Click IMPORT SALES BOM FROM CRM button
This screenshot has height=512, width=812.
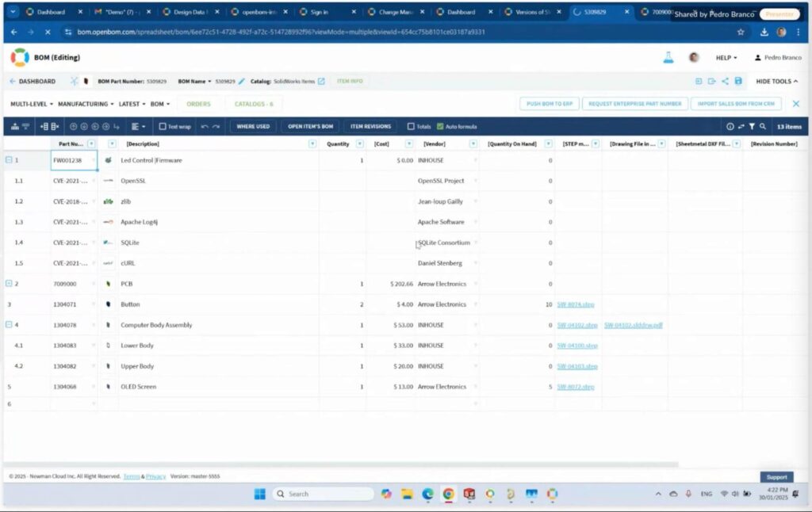pos(736,104)
